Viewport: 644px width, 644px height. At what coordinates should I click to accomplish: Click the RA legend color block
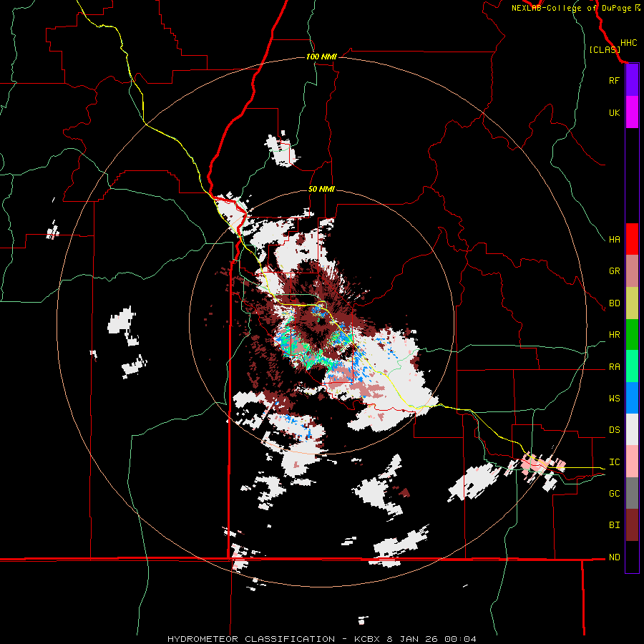coord(632,366)
